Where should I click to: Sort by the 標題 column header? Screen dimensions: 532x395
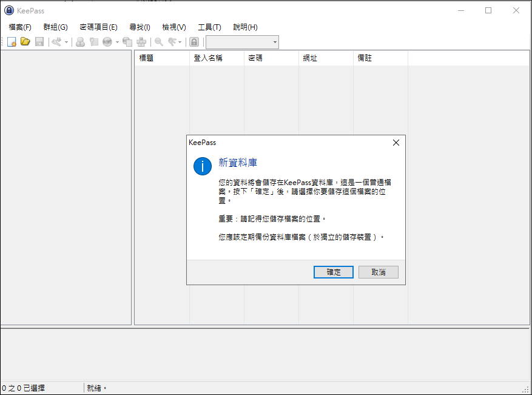point(162,58)
